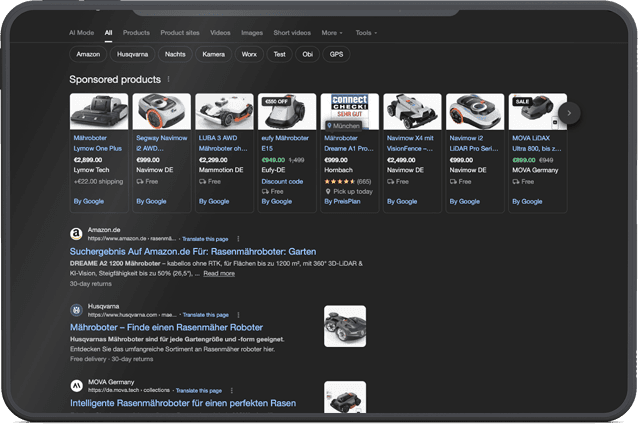Open MOVA Germany result three-dot menu

pos(232,391)
